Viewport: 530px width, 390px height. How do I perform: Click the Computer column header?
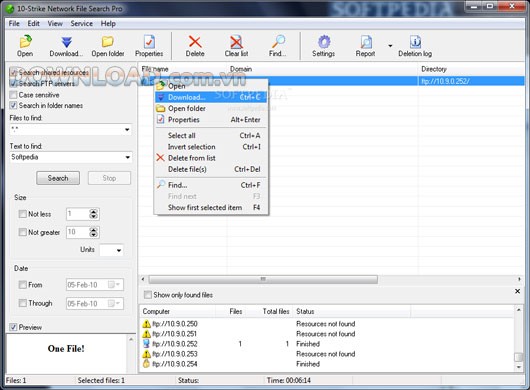177,311
